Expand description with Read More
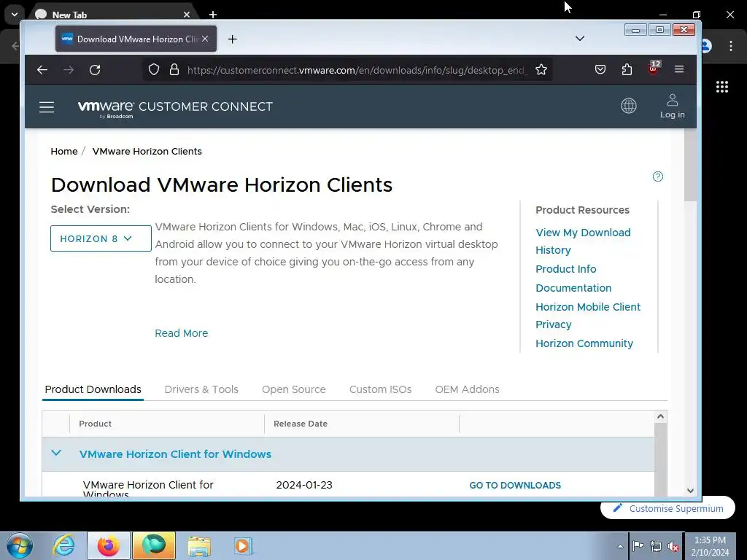This screenshot has width=747, height=560. coord(182,333)
